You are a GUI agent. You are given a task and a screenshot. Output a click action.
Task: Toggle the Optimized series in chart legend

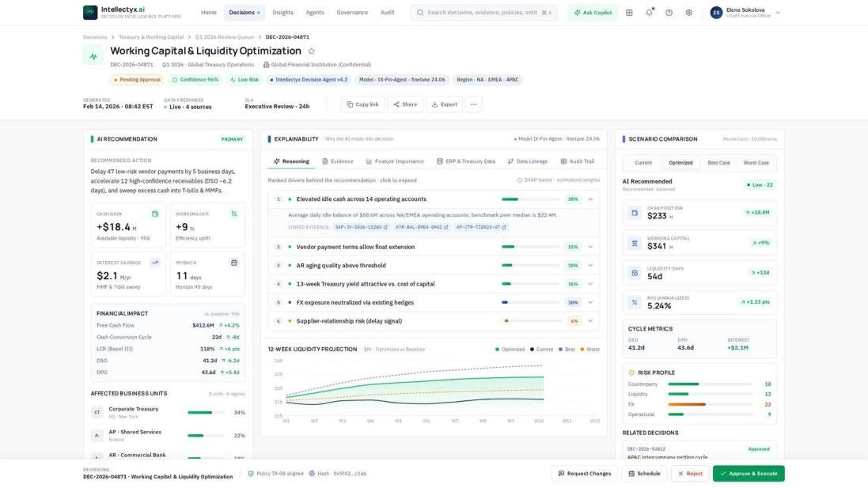[510, 349]
